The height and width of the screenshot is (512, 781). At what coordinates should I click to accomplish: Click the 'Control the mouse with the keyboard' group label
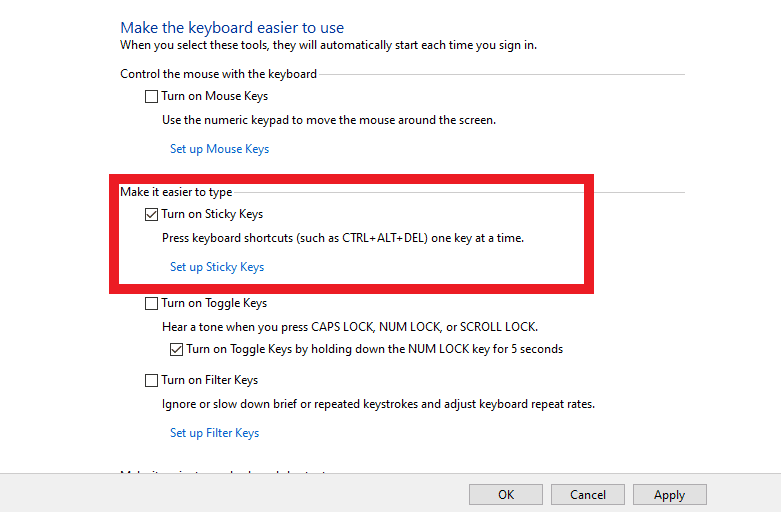click(x=218, y=74)
